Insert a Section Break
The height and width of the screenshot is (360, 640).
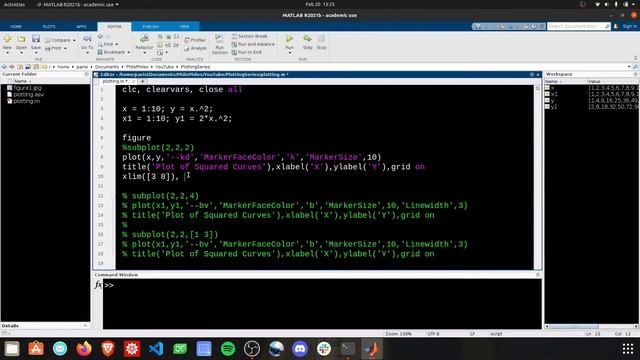coord(249,36)
